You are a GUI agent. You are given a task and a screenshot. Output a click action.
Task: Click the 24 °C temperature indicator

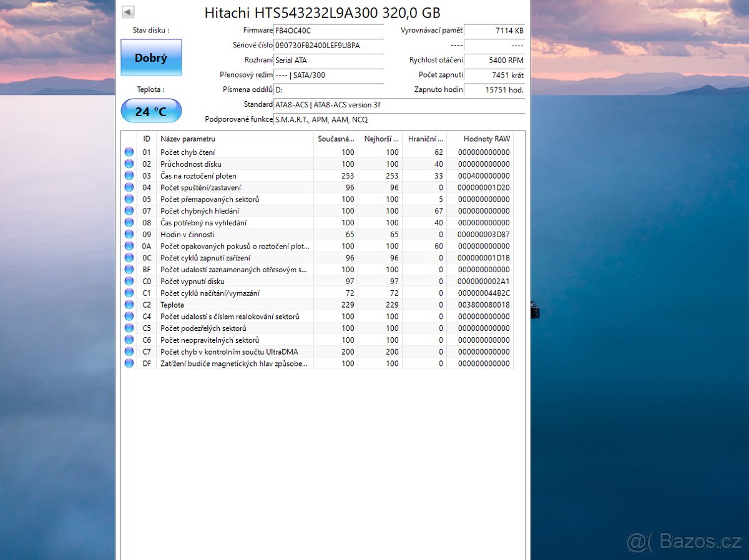tap(151, 111)
